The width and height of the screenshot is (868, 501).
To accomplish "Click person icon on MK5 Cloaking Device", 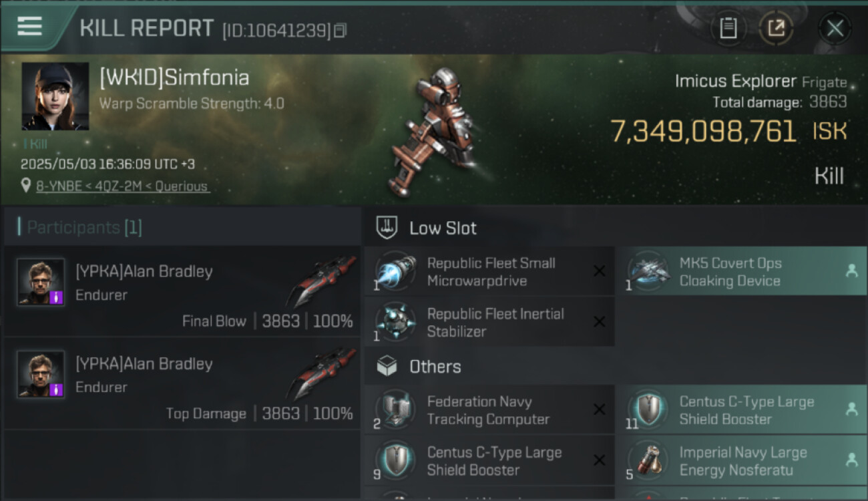I will point(851,271).
